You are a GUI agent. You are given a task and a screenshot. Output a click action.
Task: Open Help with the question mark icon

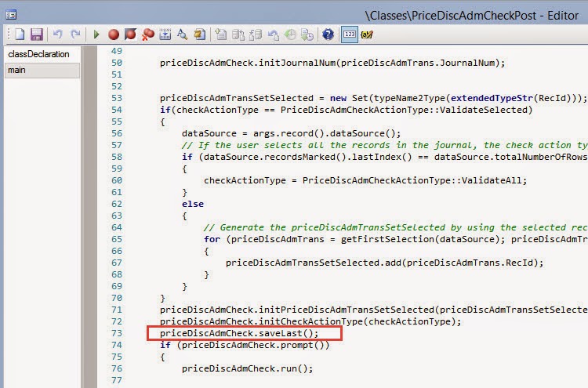point(328,34)
